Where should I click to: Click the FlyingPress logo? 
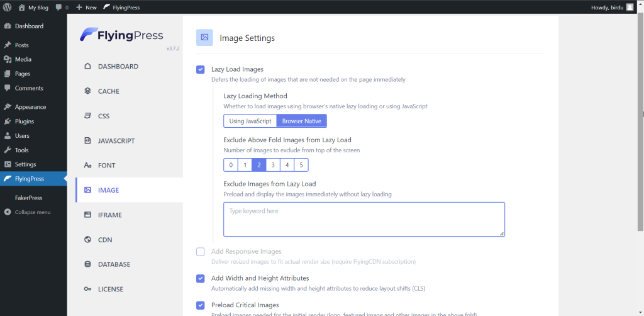121,35
